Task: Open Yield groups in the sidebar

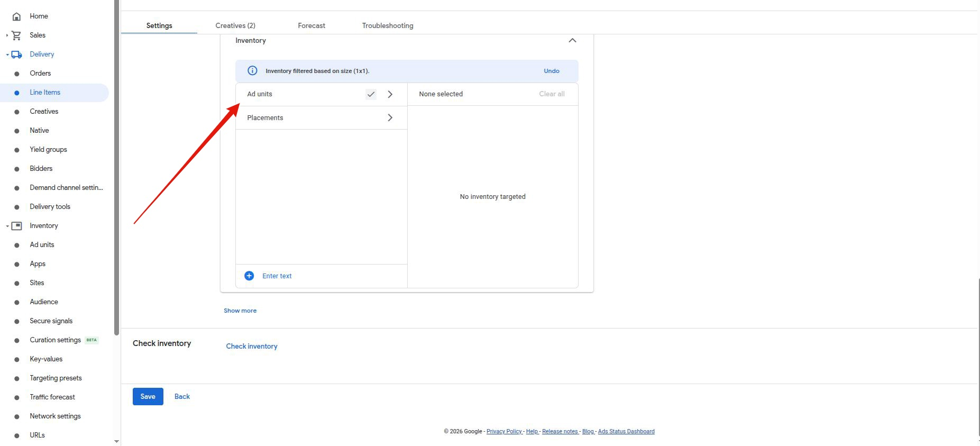Action: [48, 150]
